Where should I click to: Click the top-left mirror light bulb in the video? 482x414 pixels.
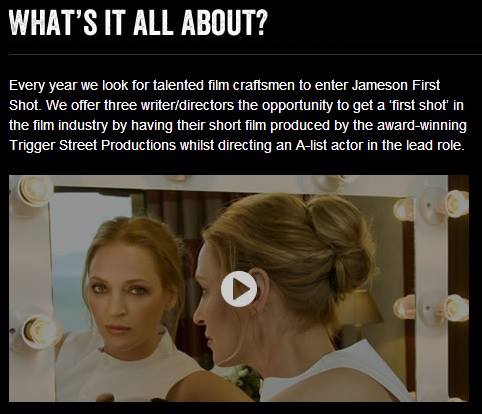[x=33, y=191]
